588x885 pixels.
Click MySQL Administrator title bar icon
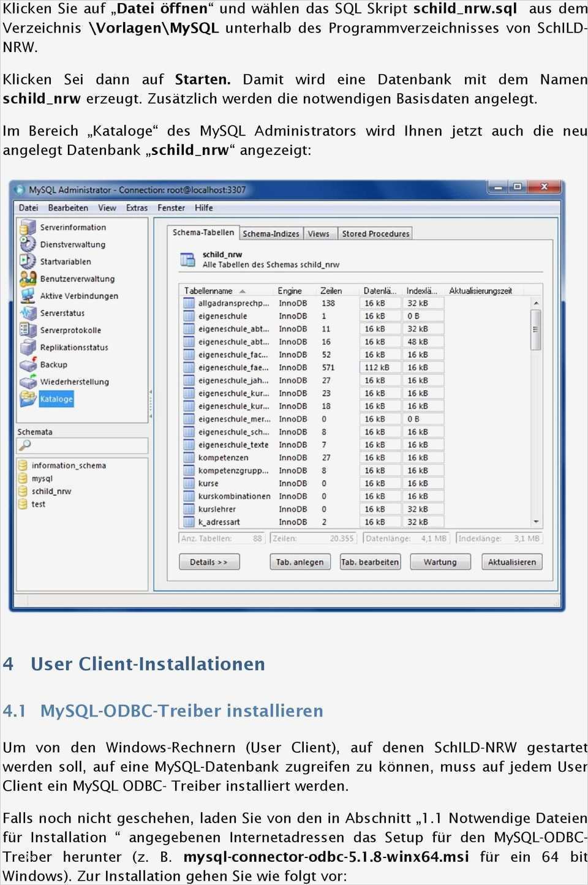tap(20, 190)
